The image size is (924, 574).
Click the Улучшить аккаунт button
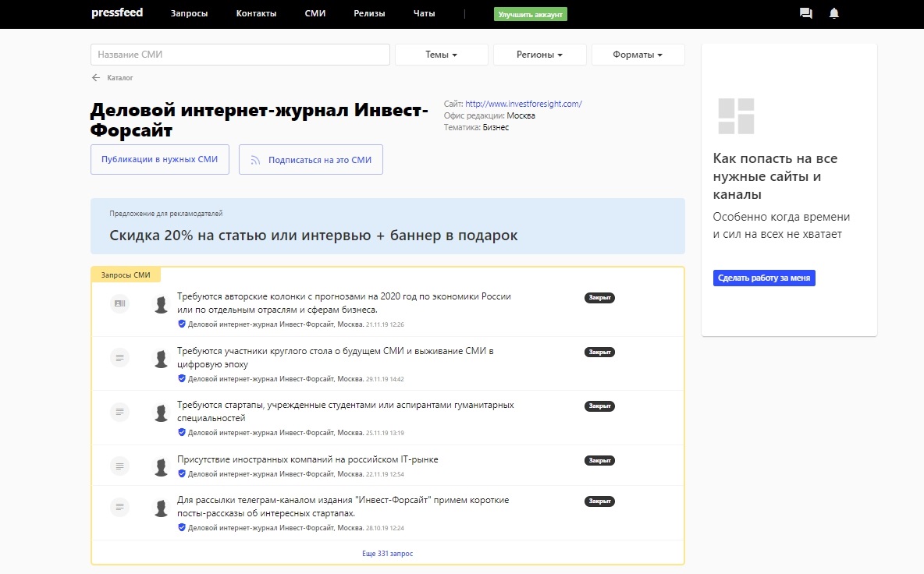click(x=531, y=14)
